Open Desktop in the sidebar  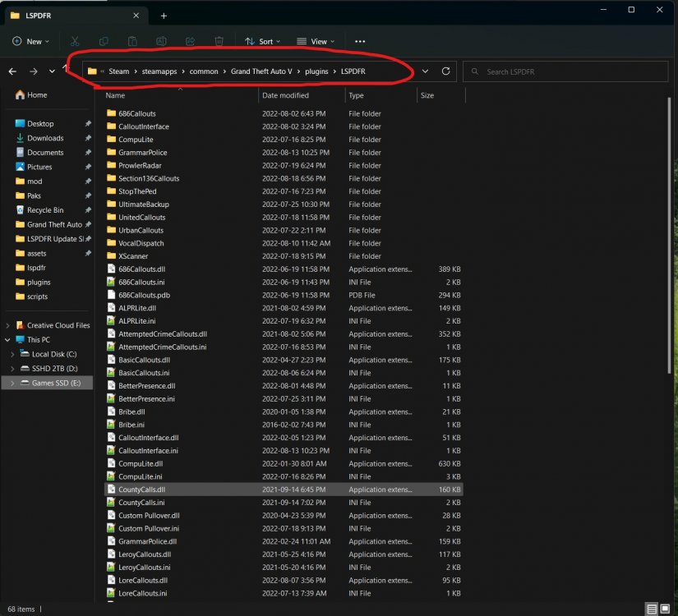pos(35,124)
